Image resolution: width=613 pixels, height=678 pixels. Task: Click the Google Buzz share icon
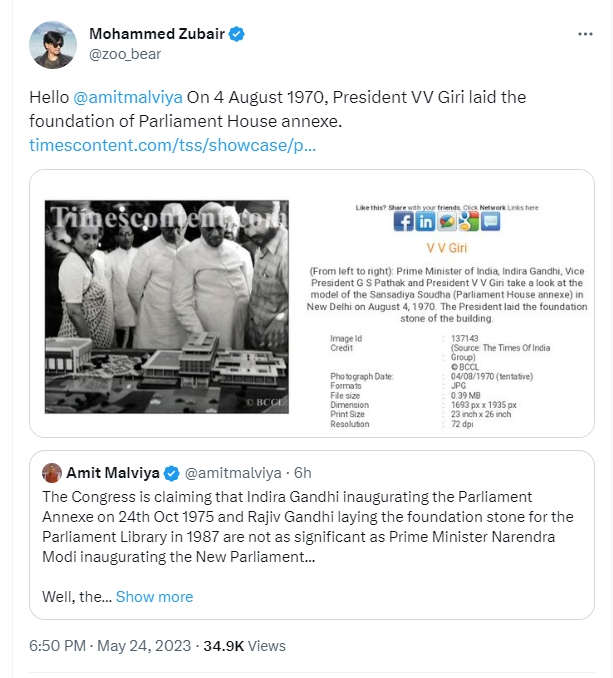[447, 222]
